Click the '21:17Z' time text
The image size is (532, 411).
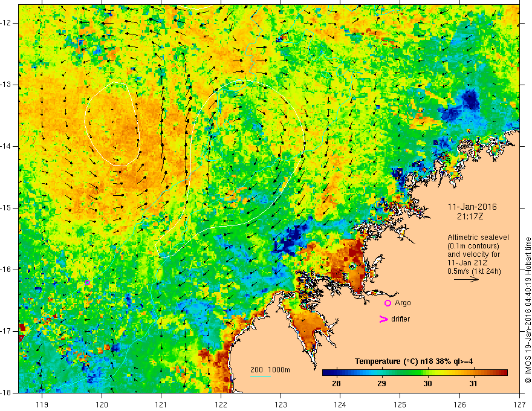click(x=470, y=216)
